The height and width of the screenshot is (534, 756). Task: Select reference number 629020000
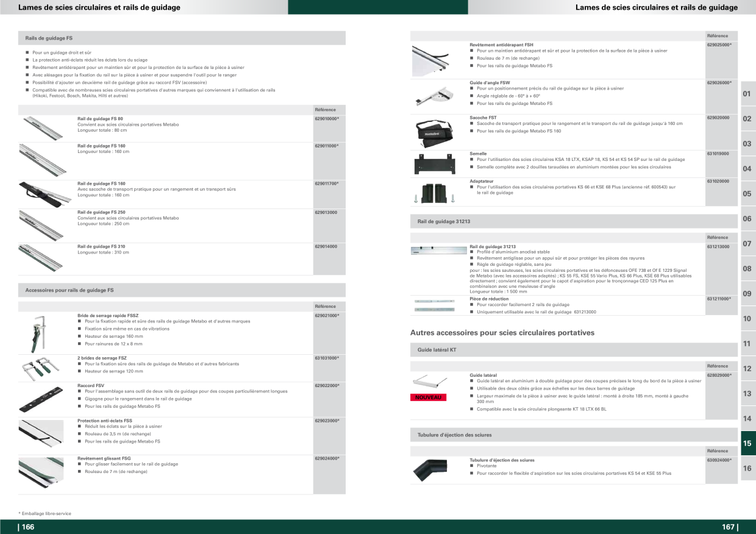click(x=718, y=117)
